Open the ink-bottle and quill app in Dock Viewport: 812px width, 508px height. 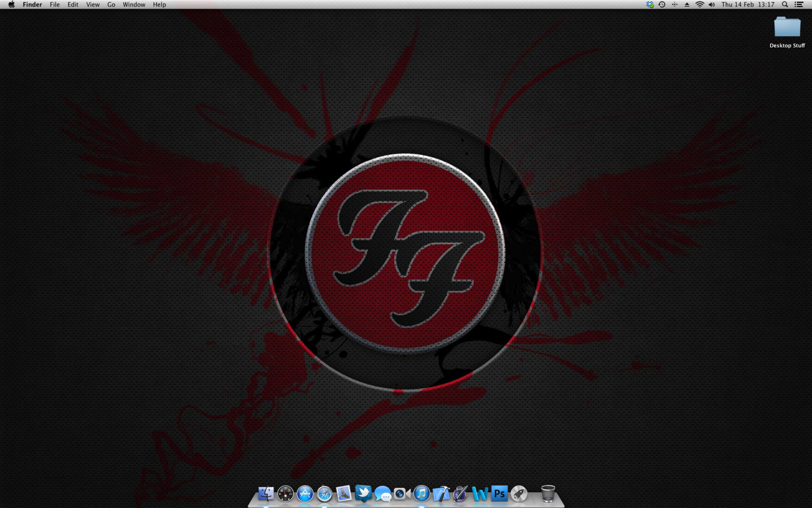point(460,493)
